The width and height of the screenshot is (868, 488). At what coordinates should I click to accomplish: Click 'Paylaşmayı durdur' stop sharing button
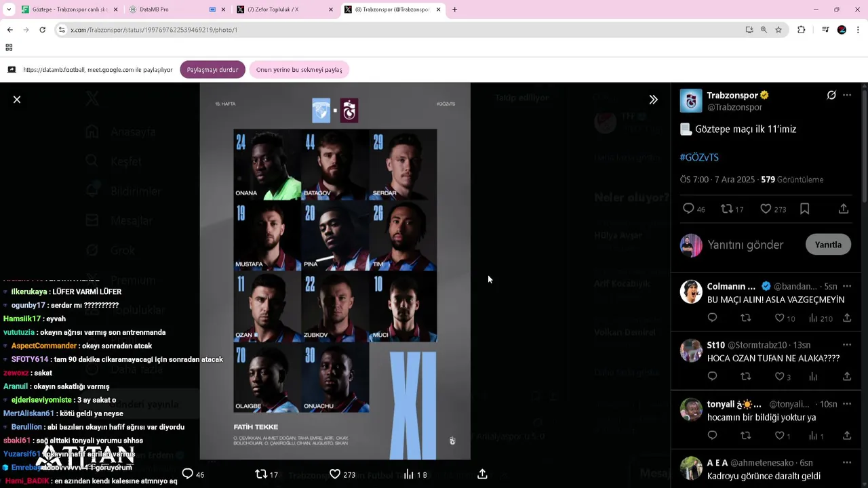(x=212, y=70)
